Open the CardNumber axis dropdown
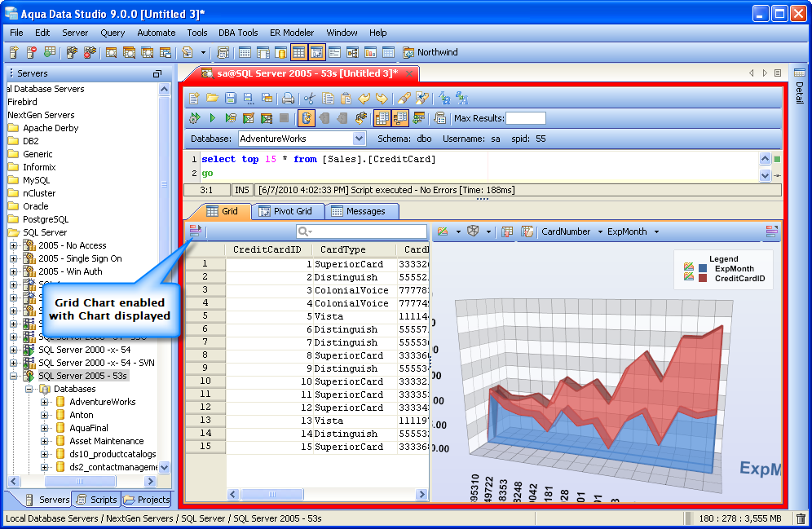Screen dimensions: 812x529 point(600,231)
